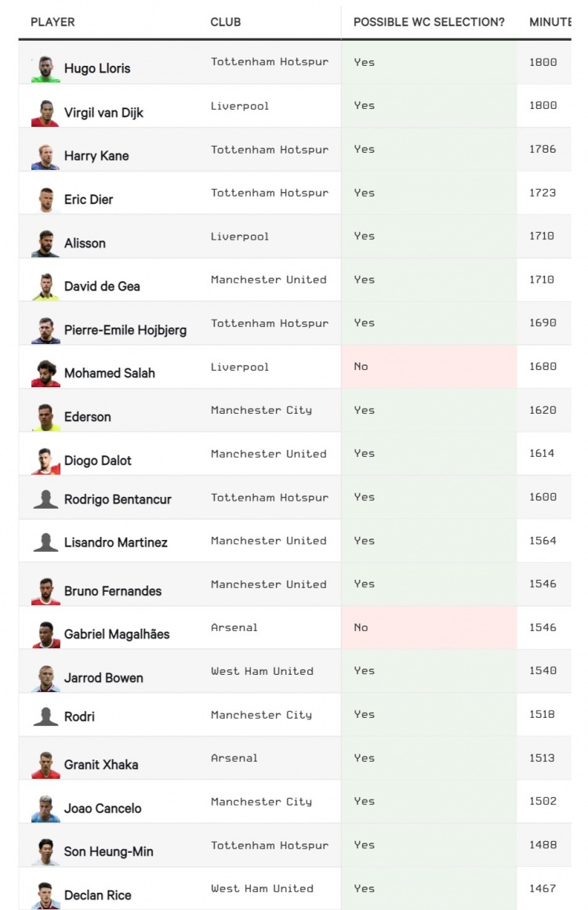588x910 pixels.
Task: Click Ederson's player photo
Action: click(x=45, y=417)
